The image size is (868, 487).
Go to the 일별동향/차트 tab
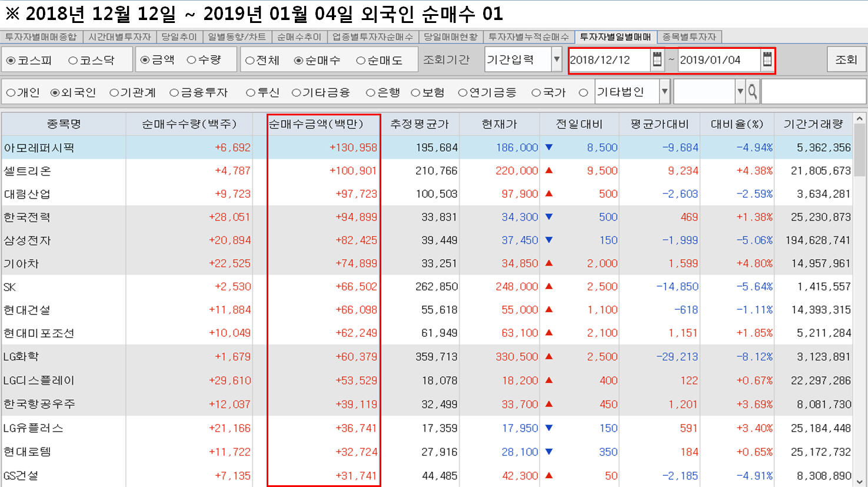coord(237,37)
